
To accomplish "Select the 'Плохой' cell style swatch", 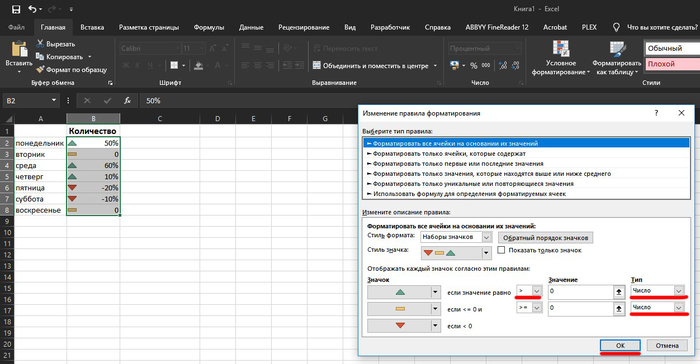I will pyautogui.click(x=672, y=64).
